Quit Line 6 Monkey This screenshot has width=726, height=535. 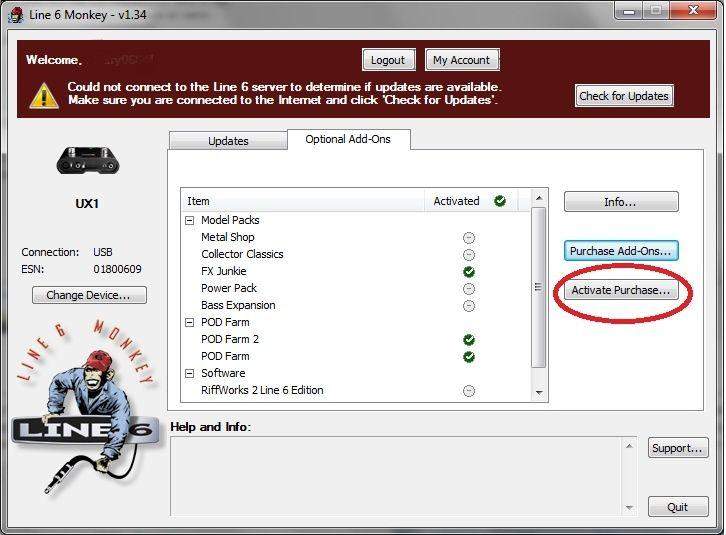(x=678, y=507)
